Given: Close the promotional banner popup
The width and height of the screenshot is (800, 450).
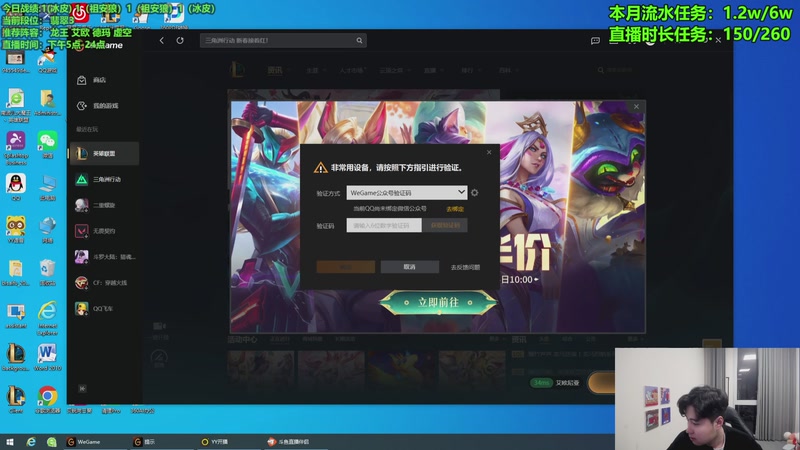Looking at the screenshot, I should pyautogui.click(x=636, y=107).
